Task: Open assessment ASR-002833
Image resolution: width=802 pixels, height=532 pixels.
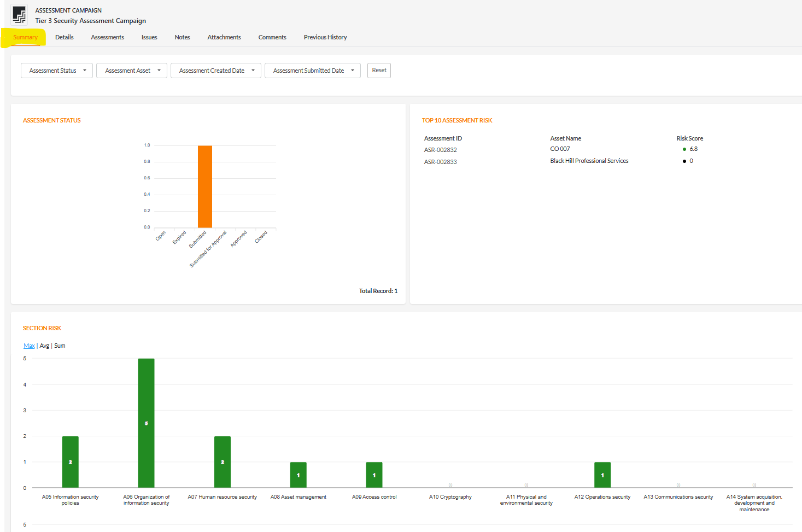Action: (x=441, y=162)
